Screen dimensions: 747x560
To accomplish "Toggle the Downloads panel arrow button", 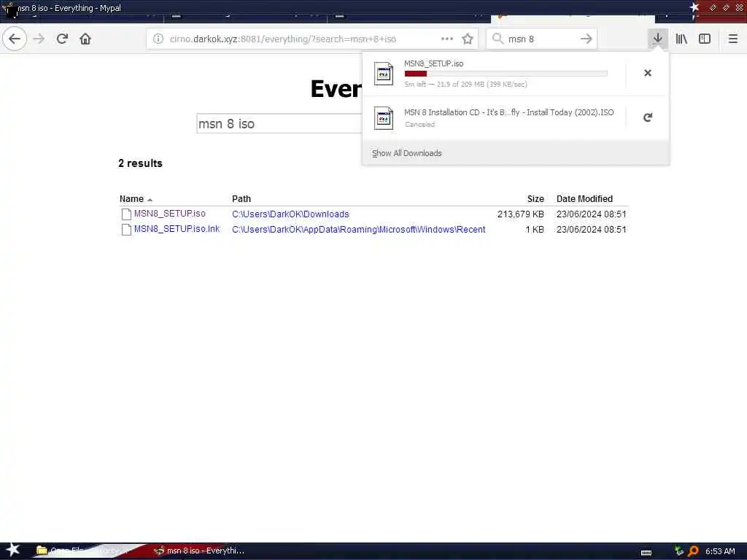I will click(x=657, y=39).
